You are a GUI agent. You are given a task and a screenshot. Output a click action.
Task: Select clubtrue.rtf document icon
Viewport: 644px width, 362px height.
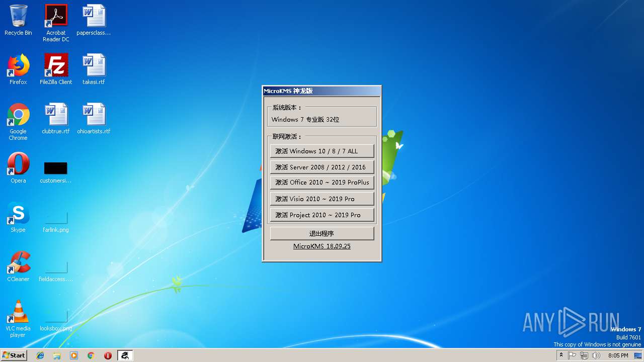tap(56, 119)
